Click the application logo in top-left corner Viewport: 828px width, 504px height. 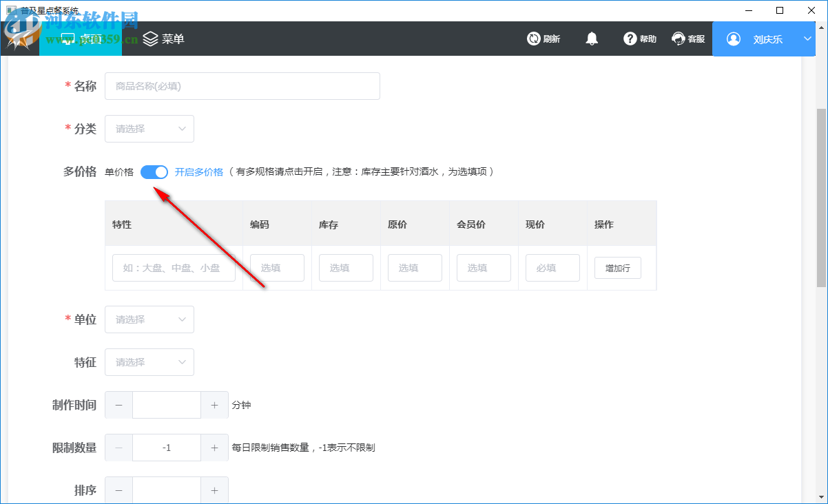point(19,39)
